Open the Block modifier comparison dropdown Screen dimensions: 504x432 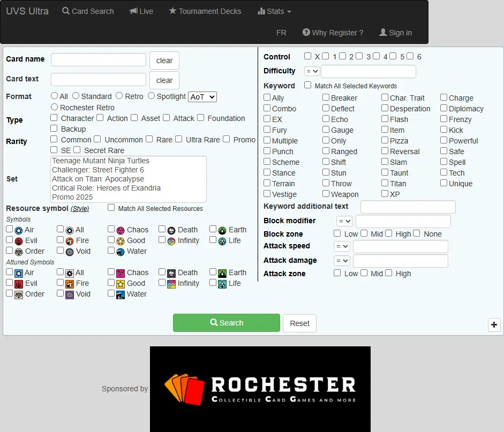[344, 221]
